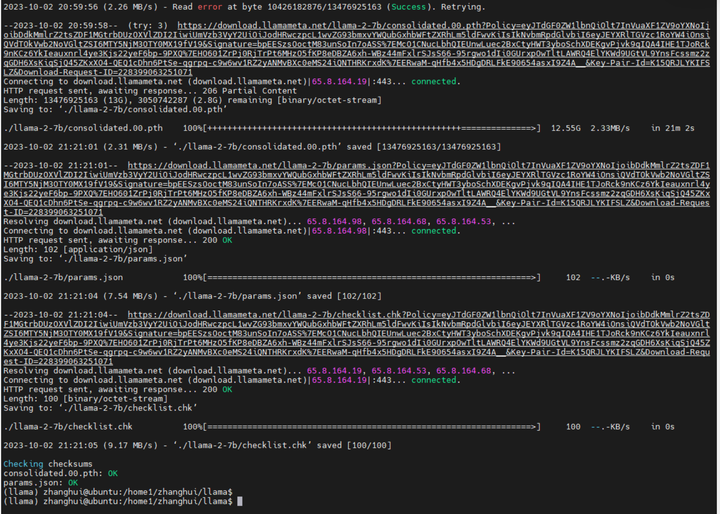Click 'connected' after the 65.8.164.98:443 connection
The image size is (720, 514).
point(433,231)
